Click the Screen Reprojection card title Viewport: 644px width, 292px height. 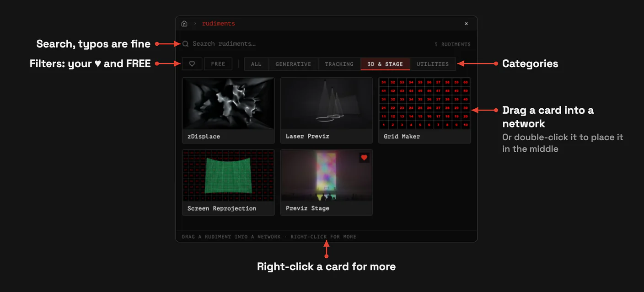click(222, 208)
